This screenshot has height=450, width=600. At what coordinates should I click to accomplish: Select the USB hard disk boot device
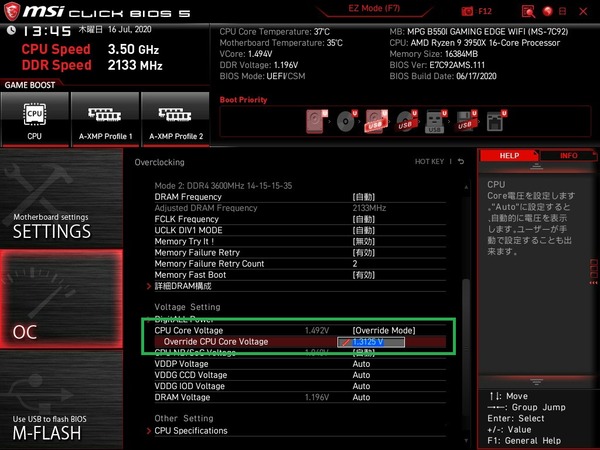click(376, 121)
